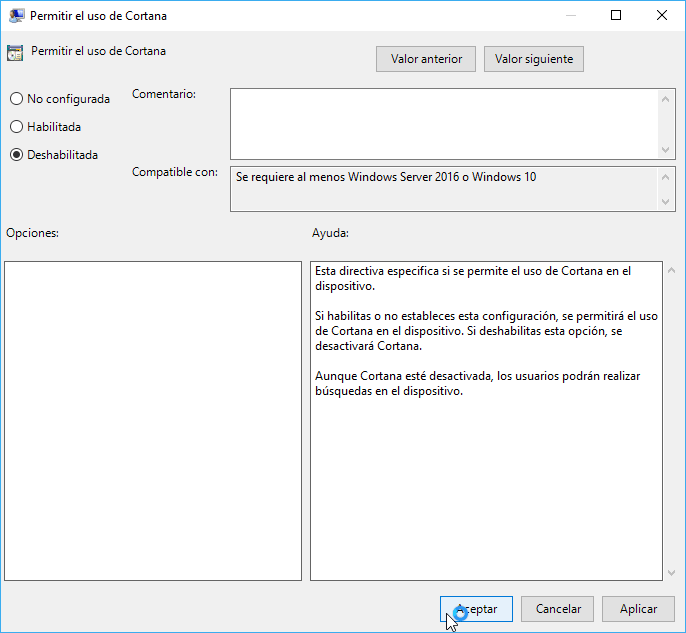
Task: Maximize the Permitir el uso de Cortana window
Action: click(x=616, y=15)
